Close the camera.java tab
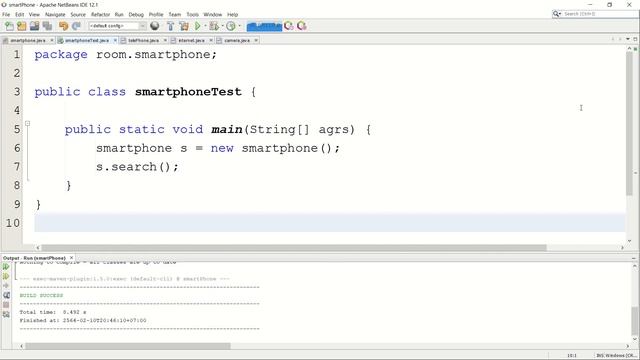 click(x=256, y=40)
